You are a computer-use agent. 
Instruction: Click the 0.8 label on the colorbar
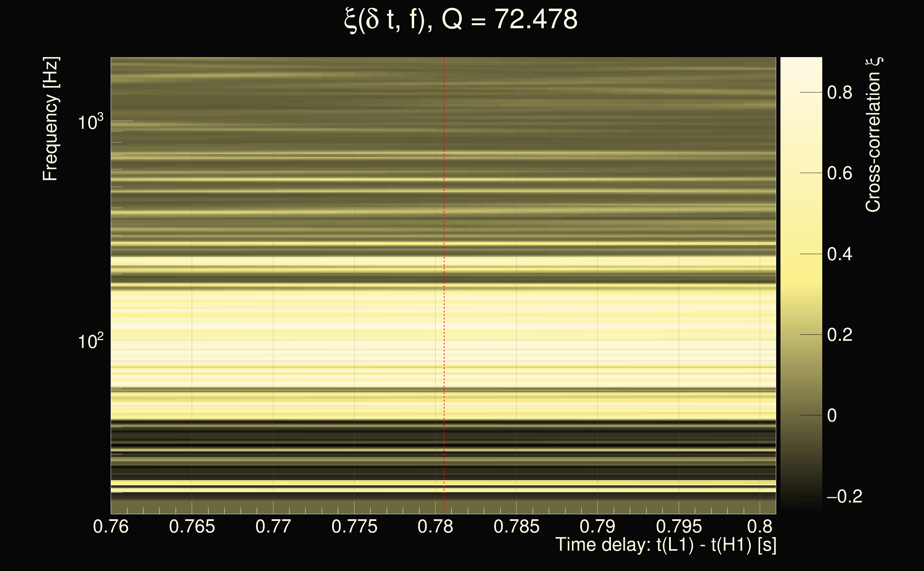click(x=839, y=92)
